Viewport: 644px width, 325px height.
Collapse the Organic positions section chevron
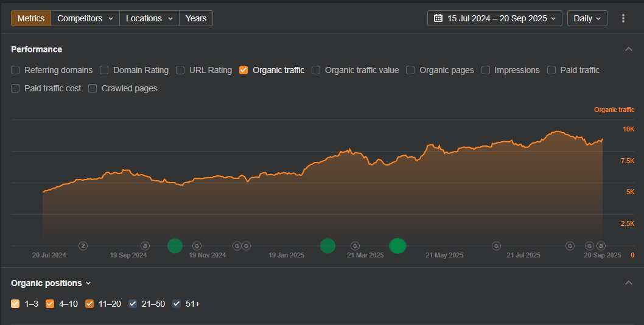point(628,282)
